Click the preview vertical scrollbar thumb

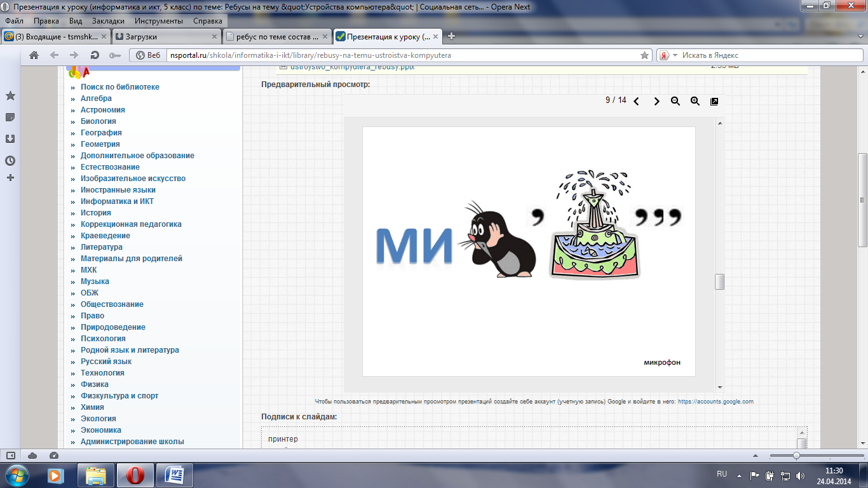(x=719, y=281)
